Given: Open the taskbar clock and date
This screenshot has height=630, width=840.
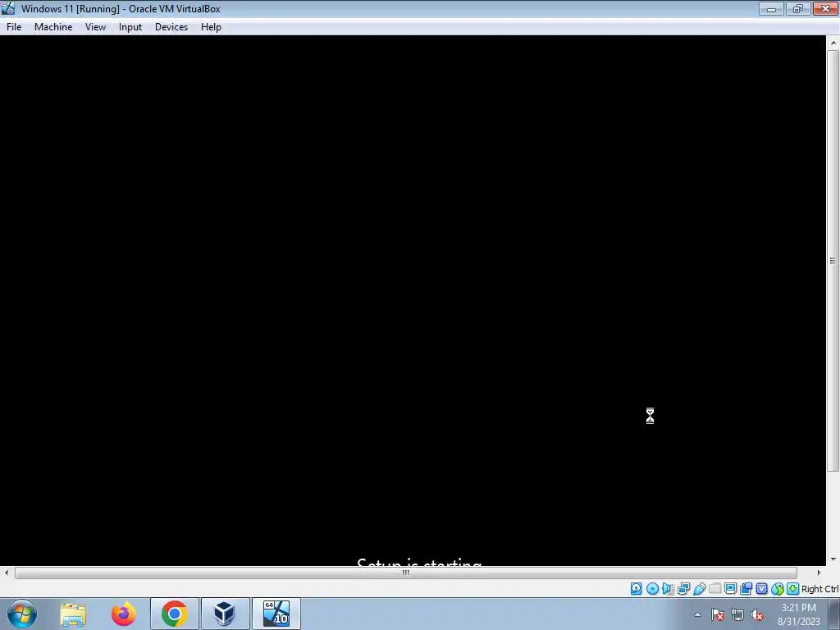Looking at the screenshot, I should 799,614.
